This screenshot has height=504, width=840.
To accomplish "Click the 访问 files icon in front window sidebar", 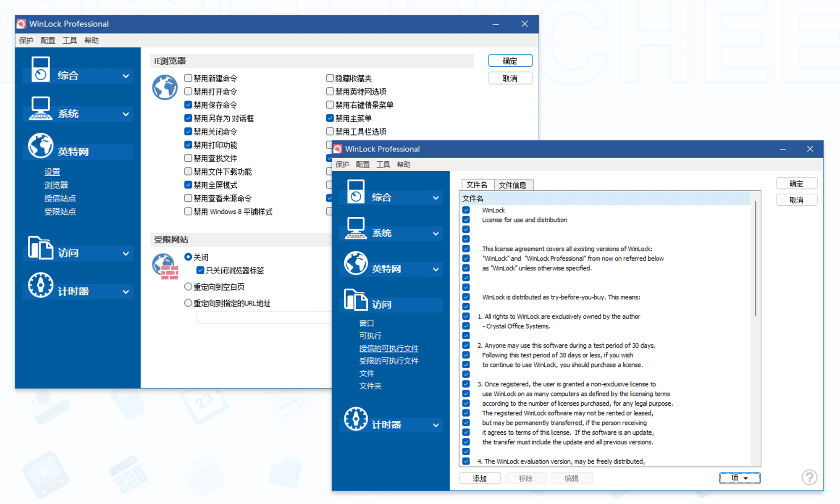I will click(355, 299).
